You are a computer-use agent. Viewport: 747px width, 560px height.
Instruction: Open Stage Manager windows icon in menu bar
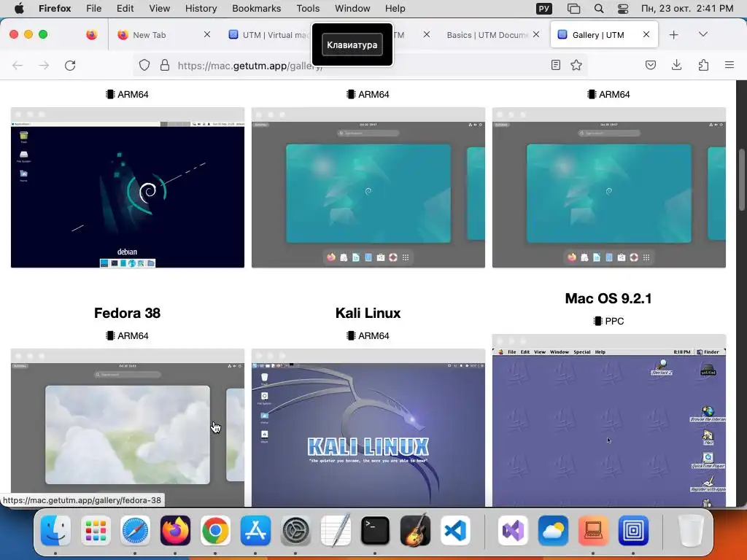tap(573, 8)
